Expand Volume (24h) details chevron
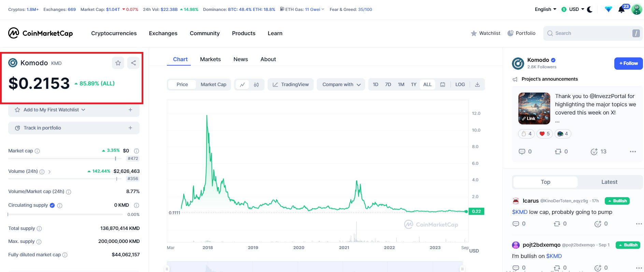The height and width of the screenshot is (272, 644). (49, 172)
